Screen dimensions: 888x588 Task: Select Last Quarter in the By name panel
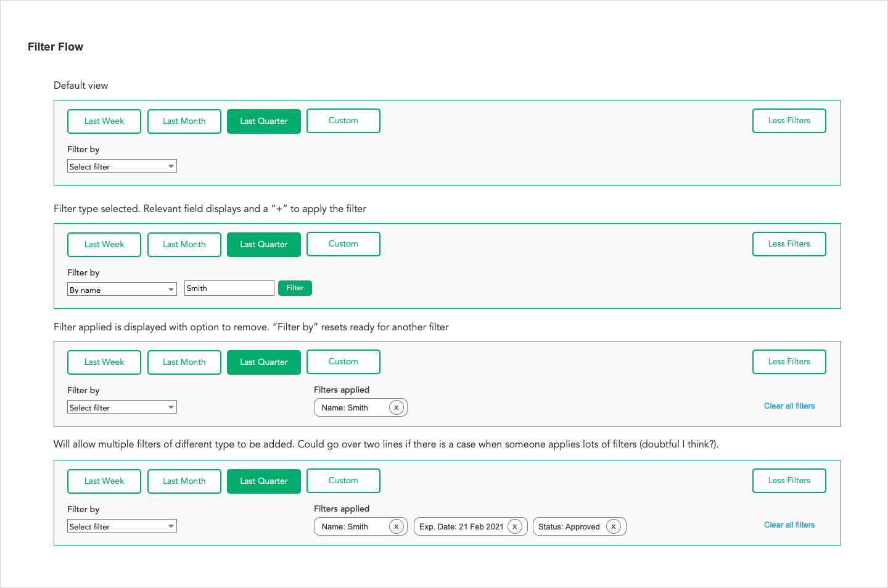click(x=264, y=245)
